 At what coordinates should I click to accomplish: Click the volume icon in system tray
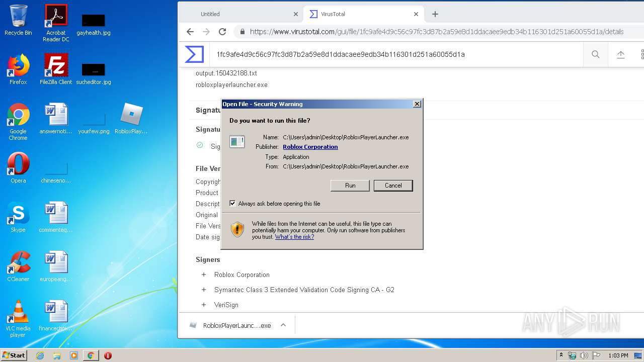[584, 355]
